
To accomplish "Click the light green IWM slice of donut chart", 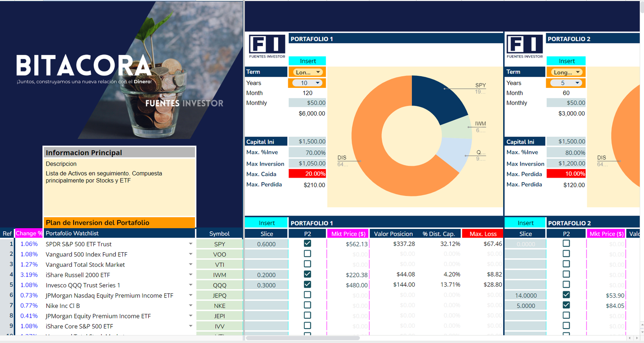I will coord(457,127).
